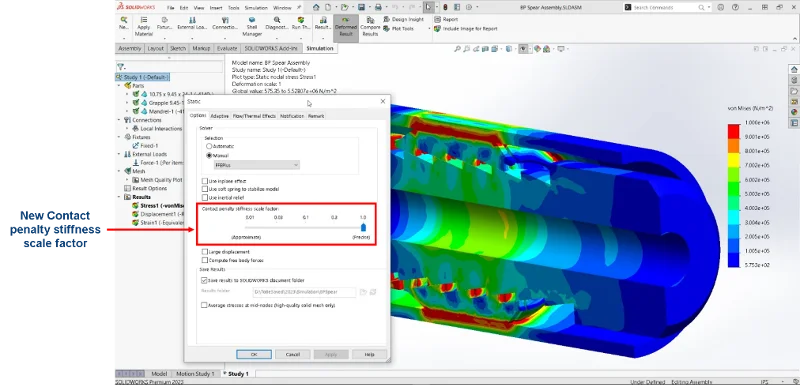The width and height of the screenshot is (800, 385).
Task: Click Zoom to Fit in view toolbar
Action: point(458,49)
